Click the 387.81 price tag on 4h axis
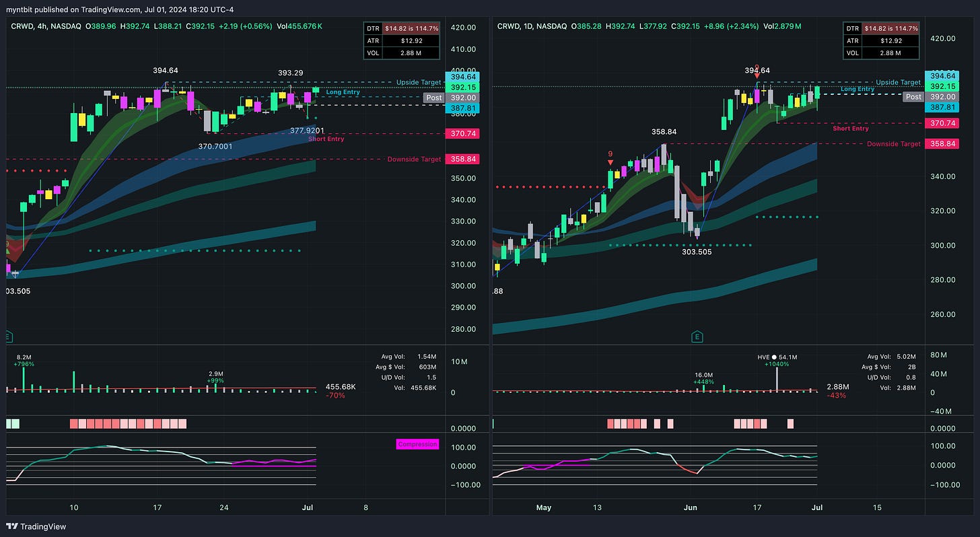980x537 pixels. [462, 108]
